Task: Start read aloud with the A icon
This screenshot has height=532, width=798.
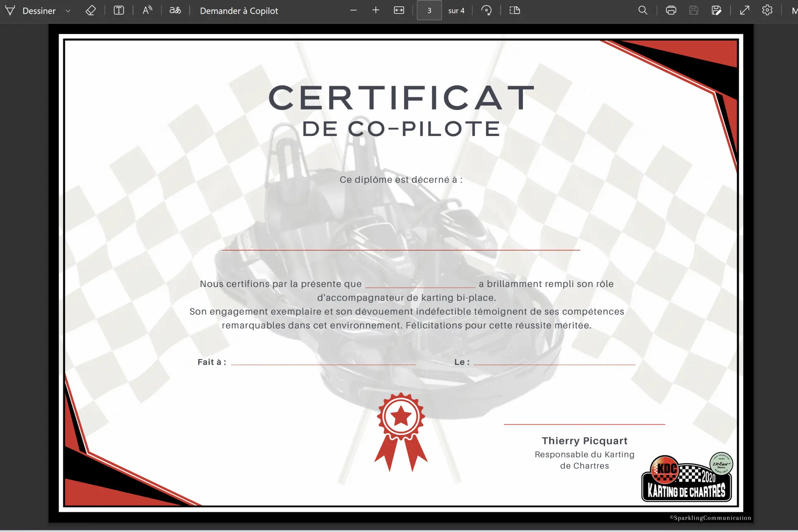Action: [x=147, y=11]
